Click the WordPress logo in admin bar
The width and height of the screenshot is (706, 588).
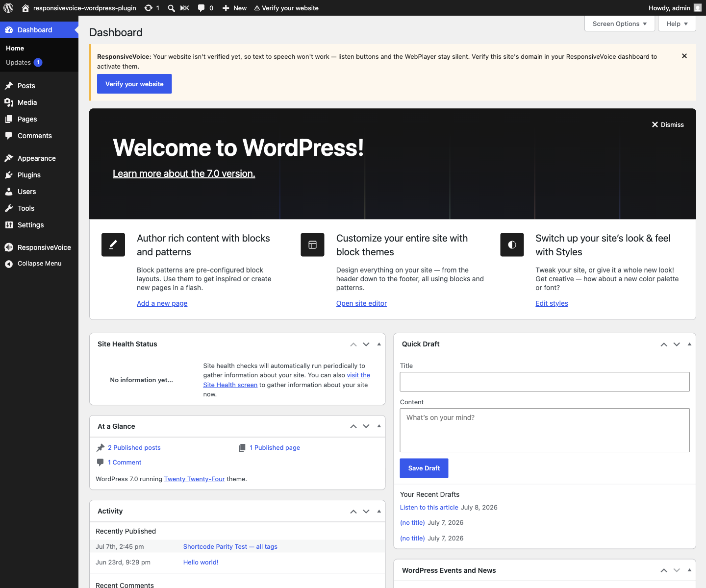click(8, 8)
